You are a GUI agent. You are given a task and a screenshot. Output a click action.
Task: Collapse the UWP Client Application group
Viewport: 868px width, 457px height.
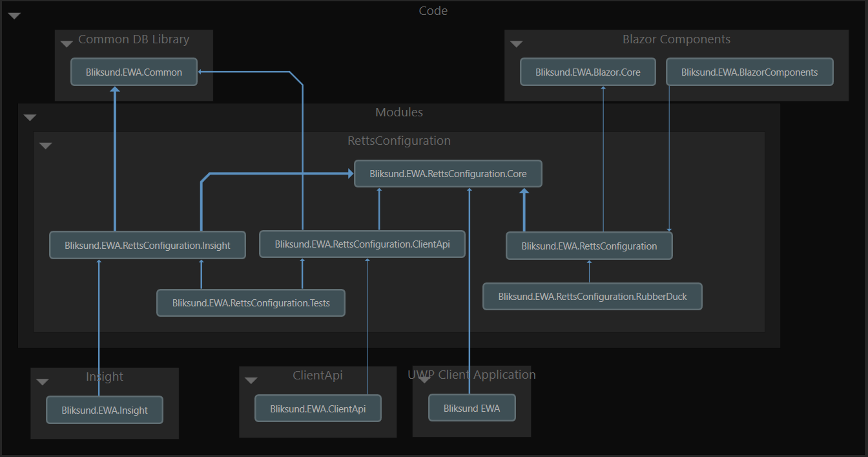tap(424, 379)
